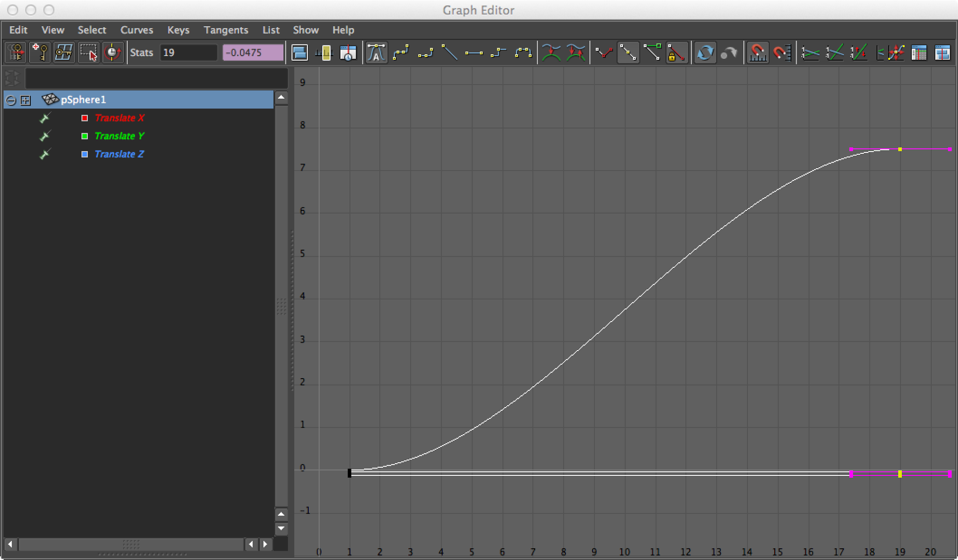Click the pink Stats value field

[253, 52]
